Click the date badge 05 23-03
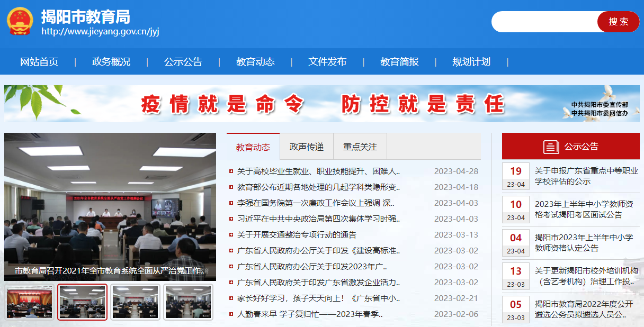Image resolution: width=644 pixels, height=327 pixels. [x=516, y=310]
